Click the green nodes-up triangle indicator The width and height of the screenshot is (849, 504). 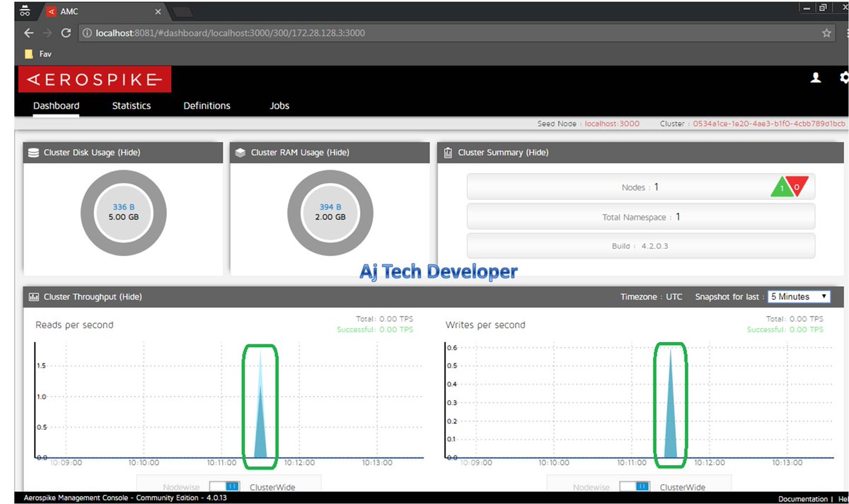(x=782, y=187)
